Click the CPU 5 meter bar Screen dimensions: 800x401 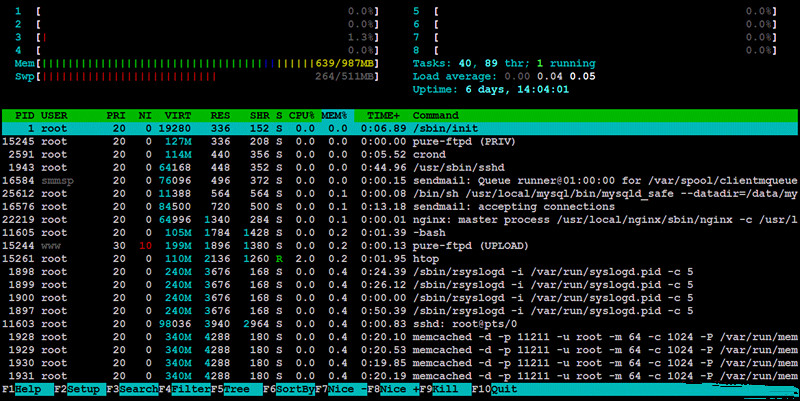click(x=594, y=11)
